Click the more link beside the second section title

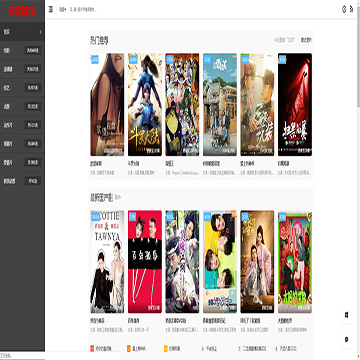click(117, 198)
